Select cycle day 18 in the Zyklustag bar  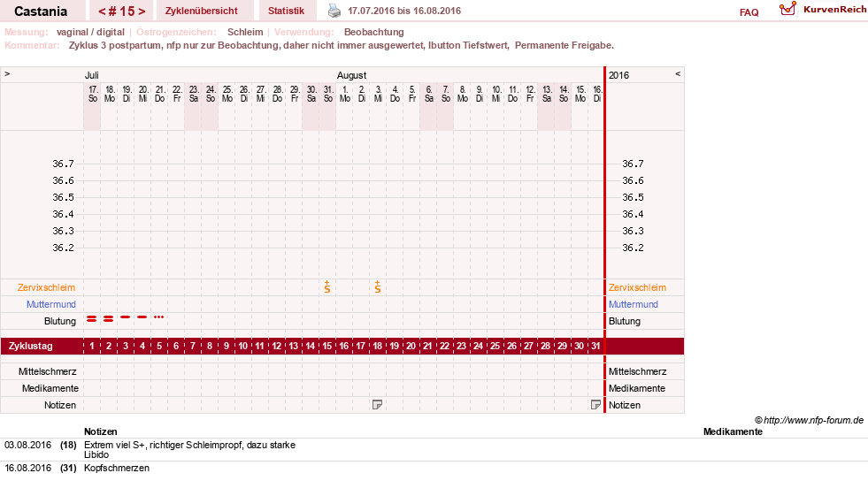pos(378,346)
